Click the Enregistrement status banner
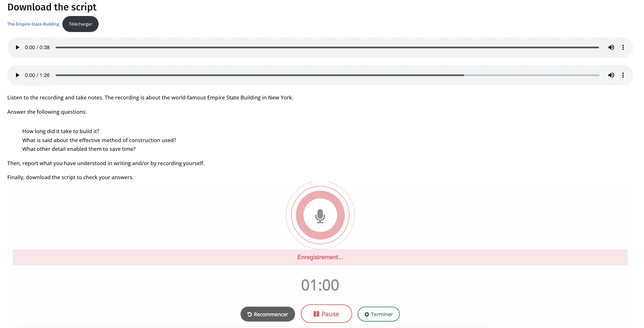Viewport: 644px width, 328px height. (320, 257)
